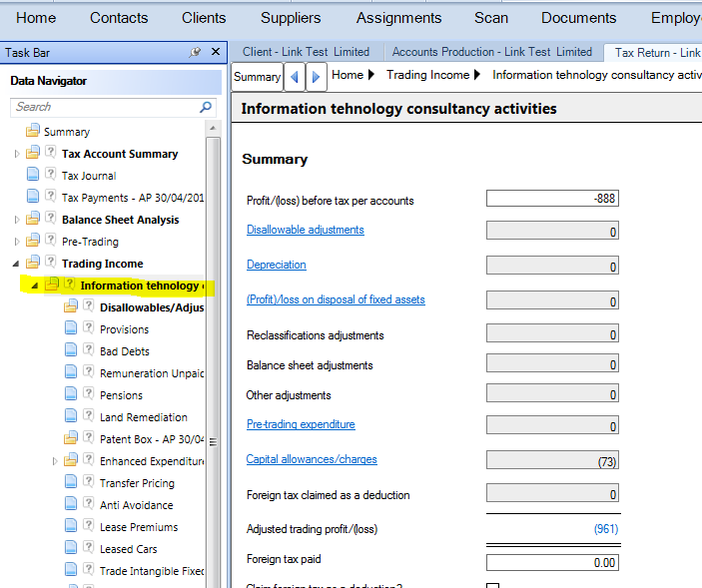The width and height of the screenshot is (702, 588).
Task: Switch to Accounts Production tab
Action: point(492,52)
